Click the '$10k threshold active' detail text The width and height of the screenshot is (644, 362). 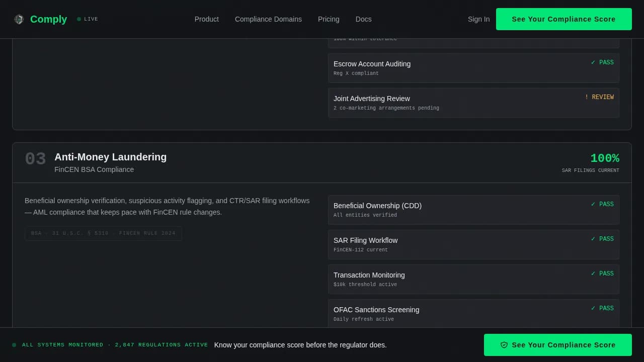click(x=365, y=285)
